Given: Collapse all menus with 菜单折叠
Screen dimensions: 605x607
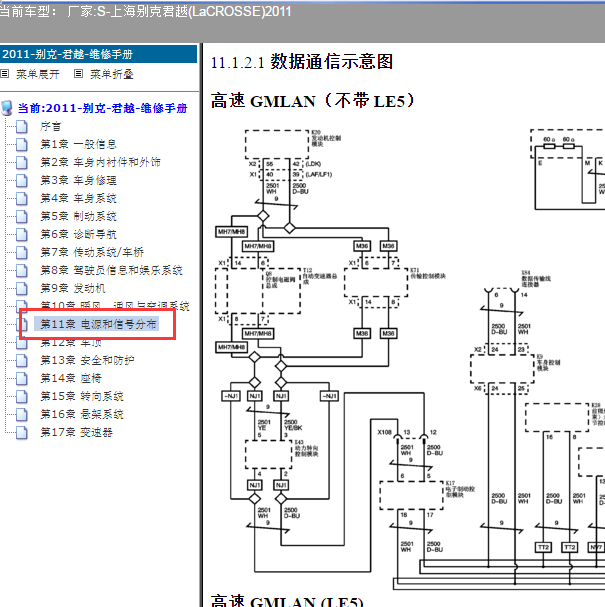Looking at the screenshot, I should [x=112, y=74].
